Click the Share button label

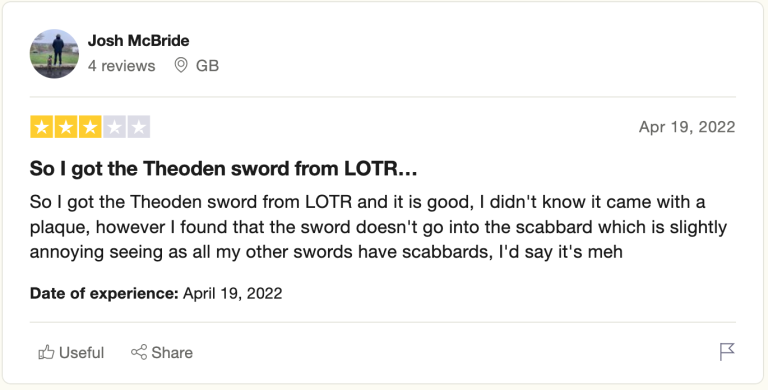[172, 352]
